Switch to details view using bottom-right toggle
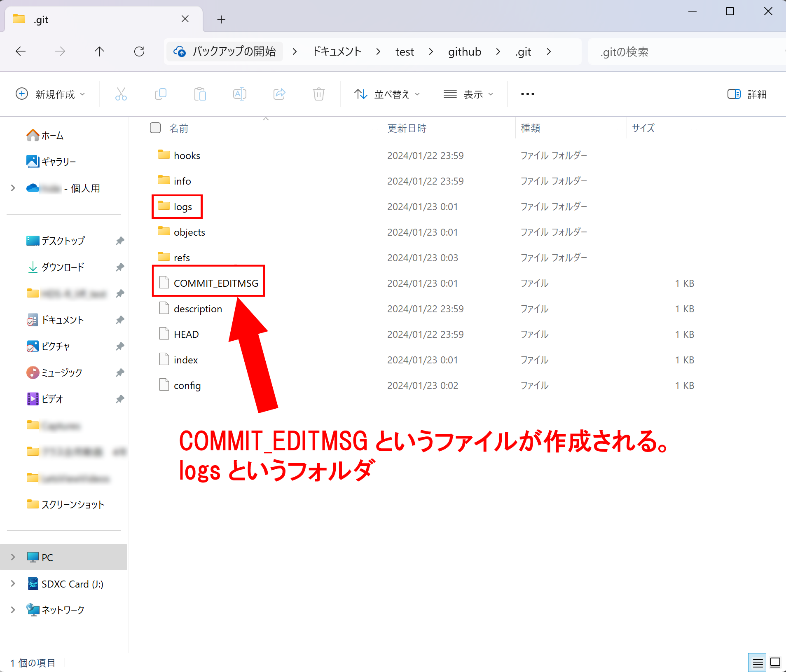 click(x=757, y=663)
